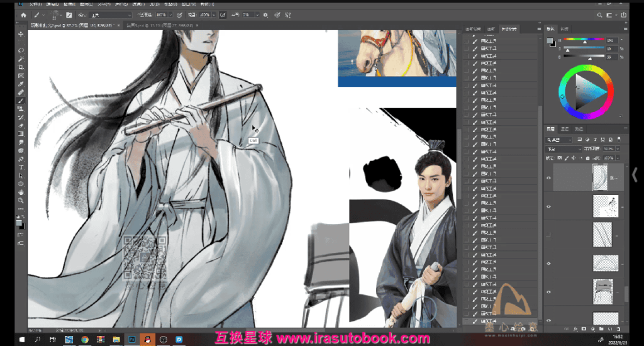Screen dimensions: 644x346
Task: Hide the second layer via eye icon
Action: [548, 207]
